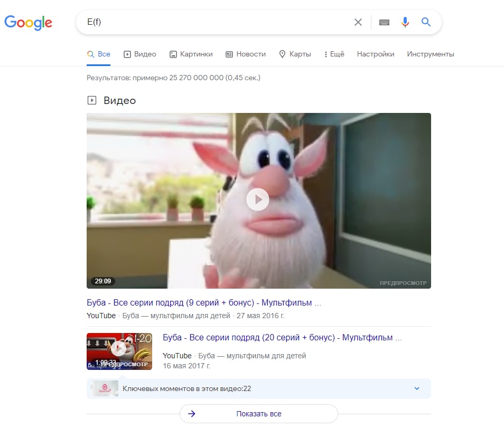
Task: Open the on-screen keyboard icon
Action: tap(384, 22)
